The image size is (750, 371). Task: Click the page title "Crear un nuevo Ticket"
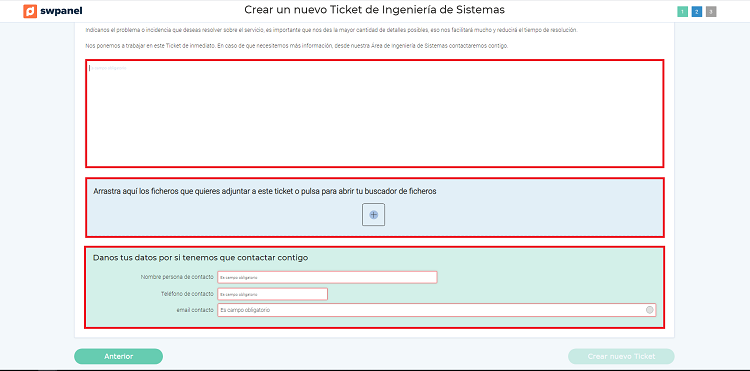point(375,10)
